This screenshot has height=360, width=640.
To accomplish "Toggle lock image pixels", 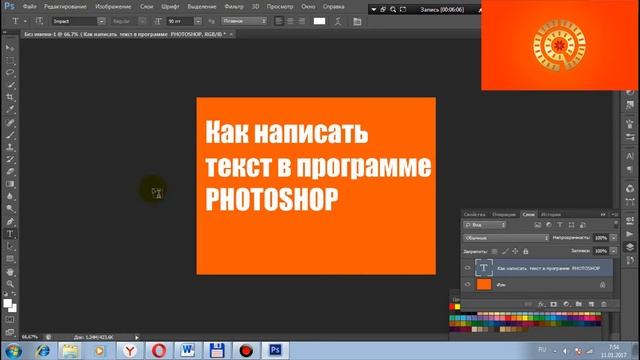I will coord(505,251).
